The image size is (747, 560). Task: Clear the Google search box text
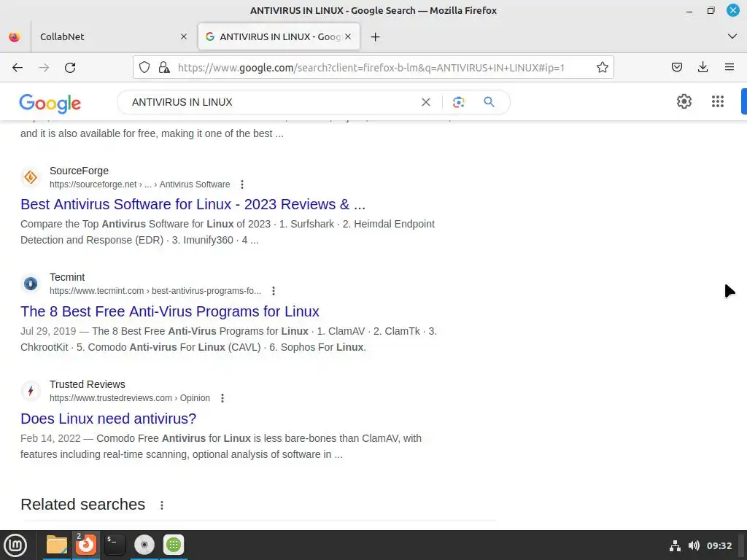[x=426, y=102]
